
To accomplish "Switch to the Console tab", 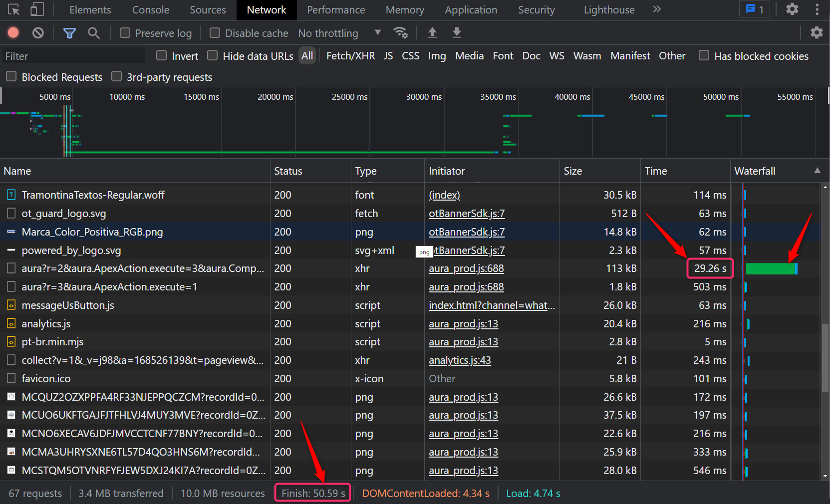I will coord(150,10).
